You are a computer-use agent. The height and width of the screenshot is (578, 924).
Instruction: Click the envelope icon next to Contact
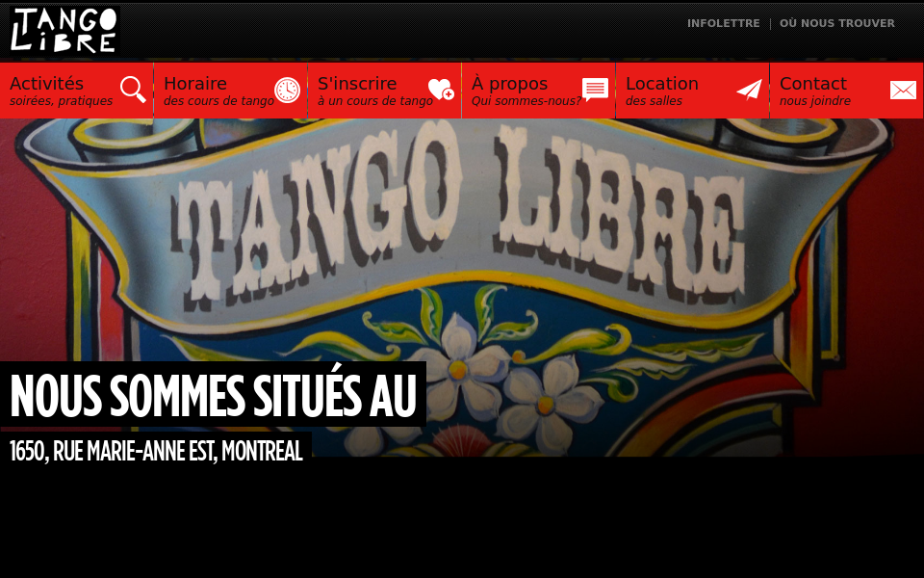point(903,90)
